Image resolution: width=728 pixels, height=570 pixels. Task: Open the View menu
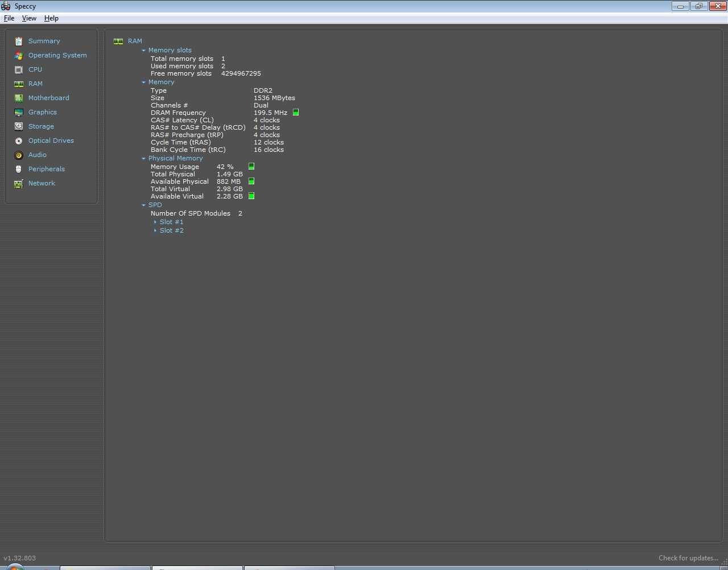pos(29,18)
